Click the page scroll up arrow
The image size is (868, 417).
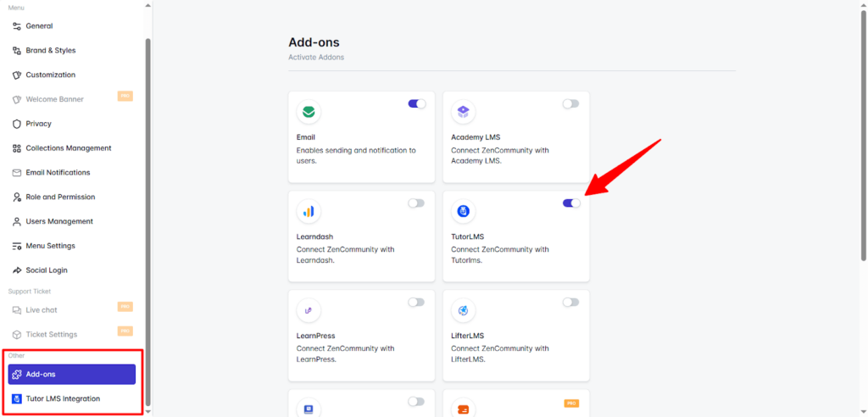click(x=864, y=4)
